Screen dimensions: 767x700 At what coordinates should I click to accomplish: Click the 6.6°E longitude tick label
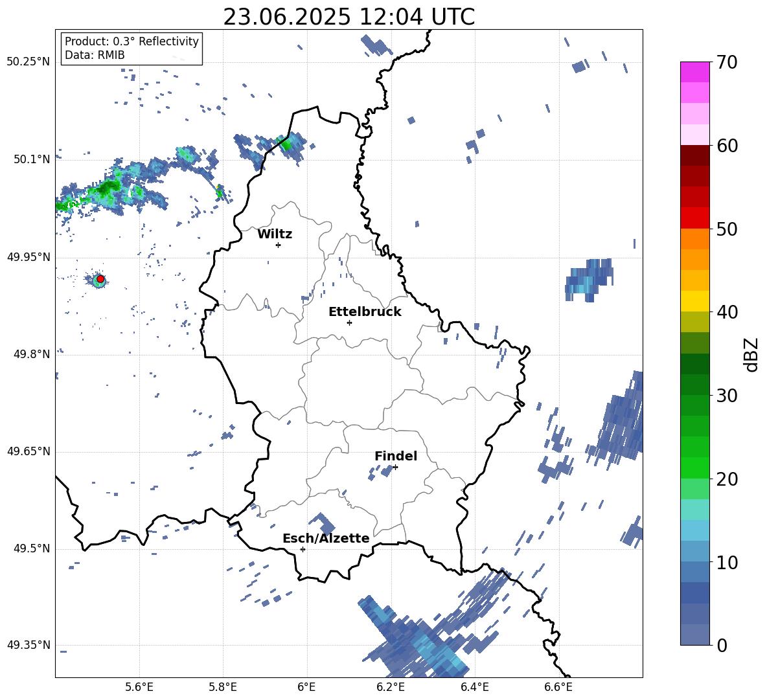click(x=558, y=687)
